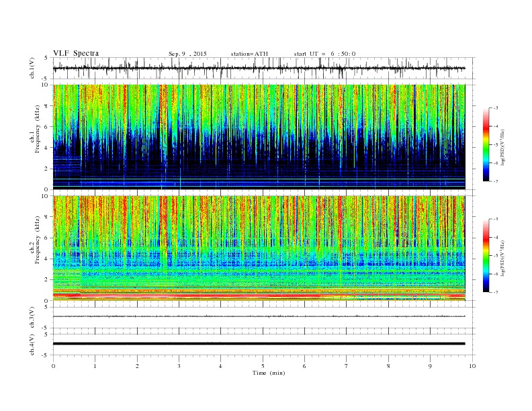Select the "Time (min)" axis label
Image resolution: width=532 pixels, height=411 pixels.
(x=269, y=373)
